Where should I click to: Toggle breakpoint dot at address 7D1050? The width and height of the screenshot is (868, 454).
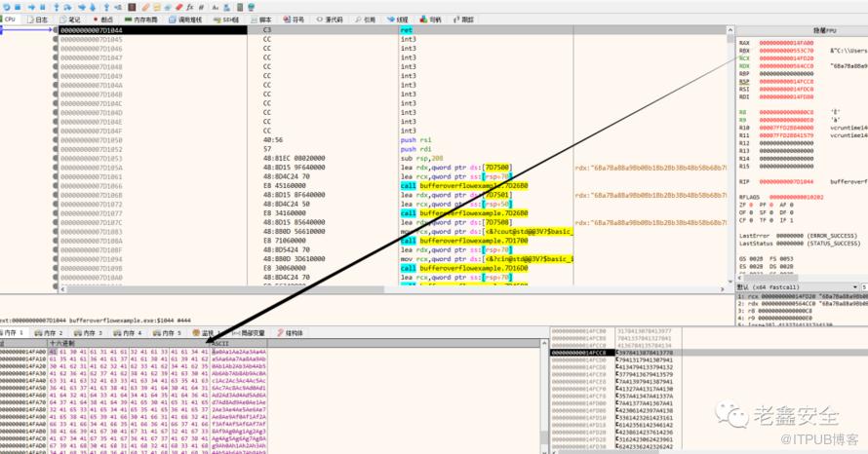[x=56, y=139]
